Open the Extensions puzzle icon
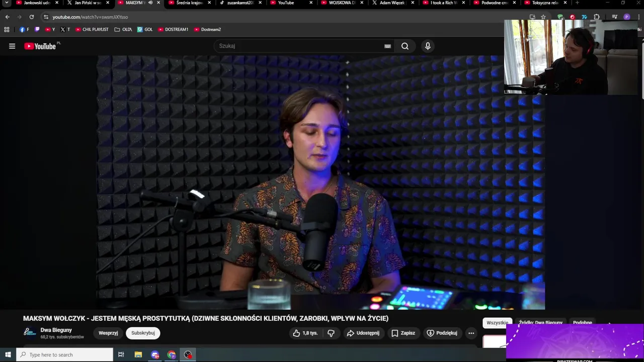The image size is (644, 362). pos(597,17)
